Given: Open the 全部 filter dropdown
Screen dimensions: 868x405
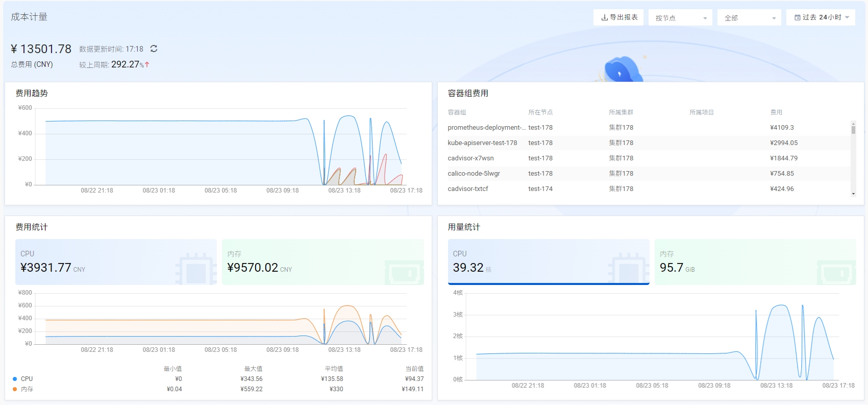Looking at the screenshot, I should (749, 18).
